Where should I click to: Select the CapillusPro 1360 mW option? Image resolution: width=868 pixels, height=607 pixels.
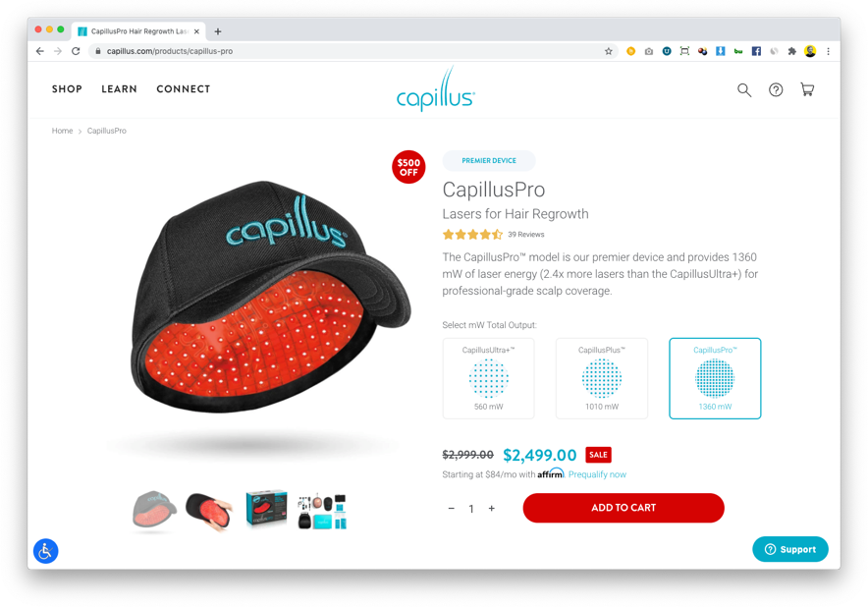tap(715, 378)
